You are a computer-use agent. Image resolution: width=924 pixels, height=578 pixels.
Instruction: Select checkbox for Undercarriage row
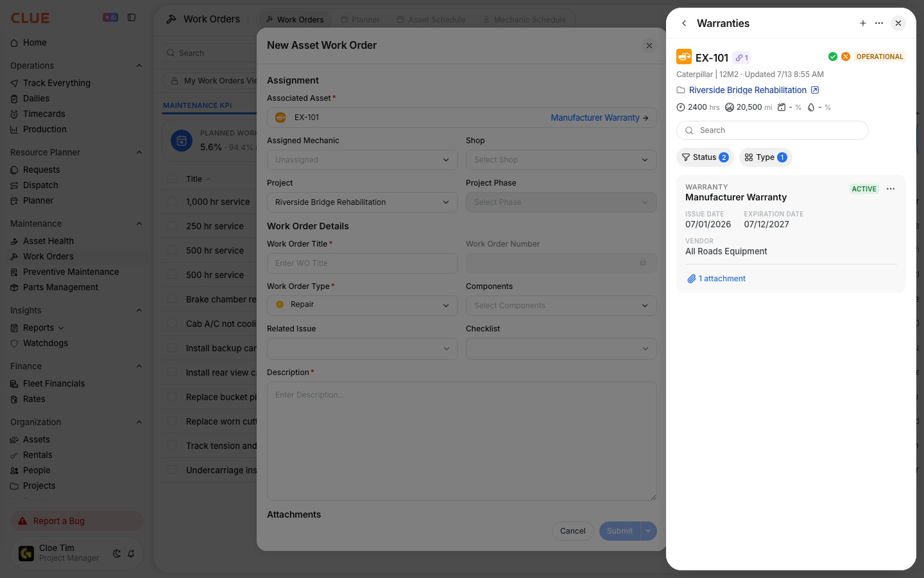tap(172, 470)
